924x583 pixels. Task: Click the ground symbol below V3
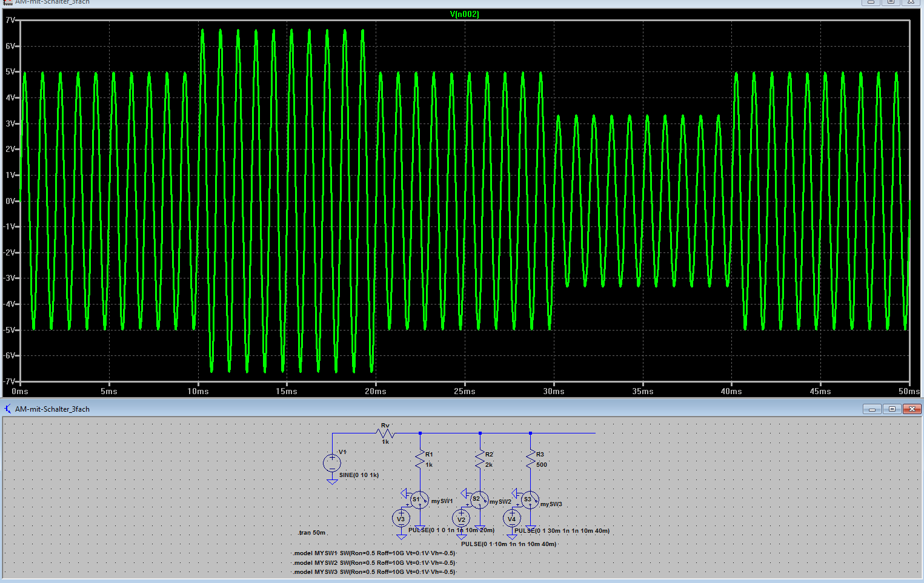tap(401, 536)
